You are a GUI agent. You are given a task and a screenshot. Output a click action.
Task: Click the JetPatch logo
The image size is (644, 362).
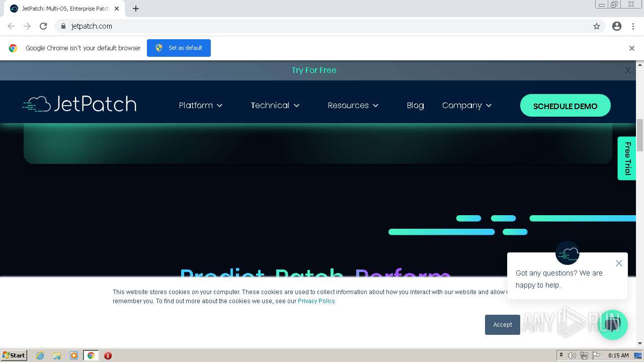[79, 104]
